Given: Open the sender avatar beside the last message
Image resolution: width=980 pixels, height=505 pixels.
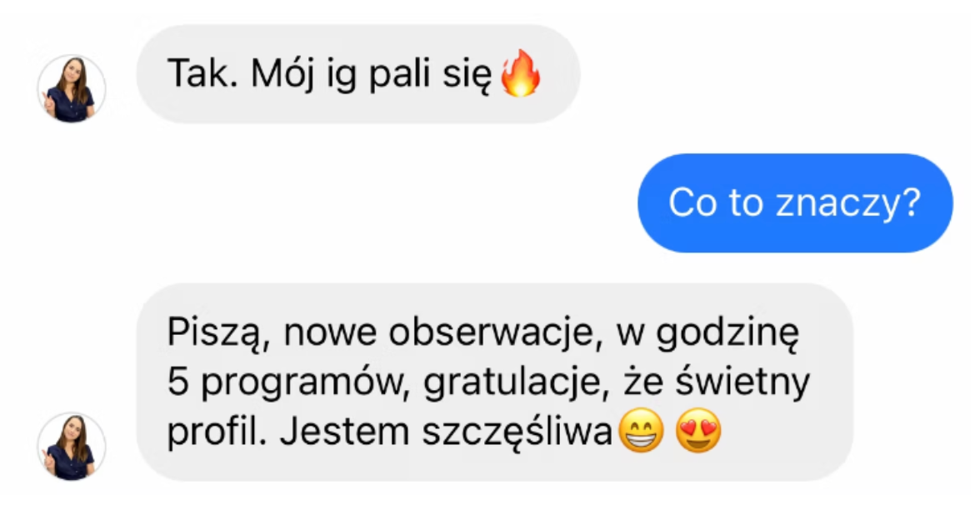Looking at the screenshot, I should point(72,446).
